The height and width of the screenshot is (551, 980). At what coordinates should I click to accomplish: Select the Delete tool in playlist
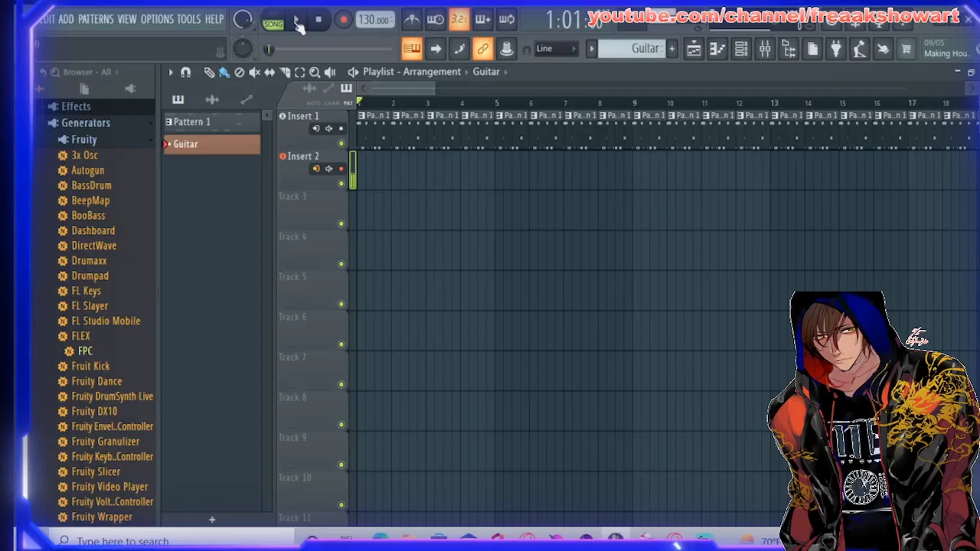(239, 72)
